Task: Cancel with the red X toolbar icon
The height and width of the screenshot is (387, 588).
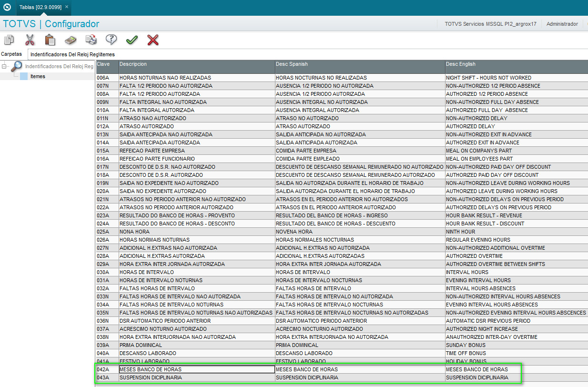Action: click(153, 40)
